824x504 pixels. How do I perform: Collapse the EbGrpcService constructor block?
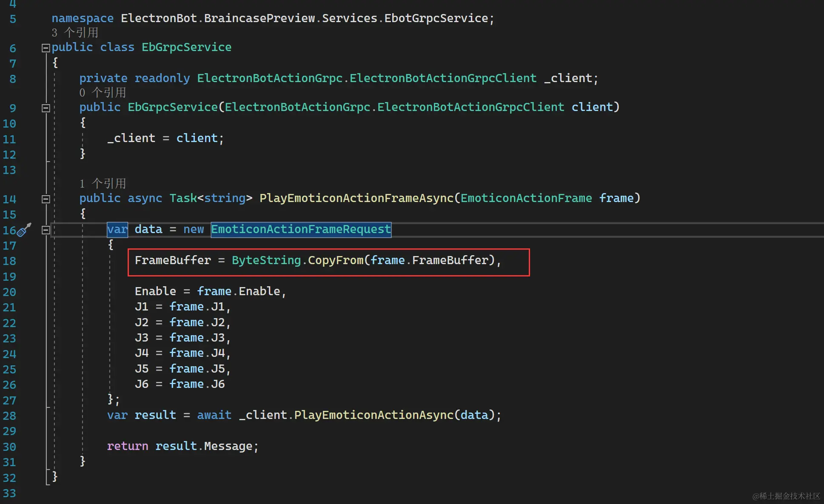coord(46,108)
